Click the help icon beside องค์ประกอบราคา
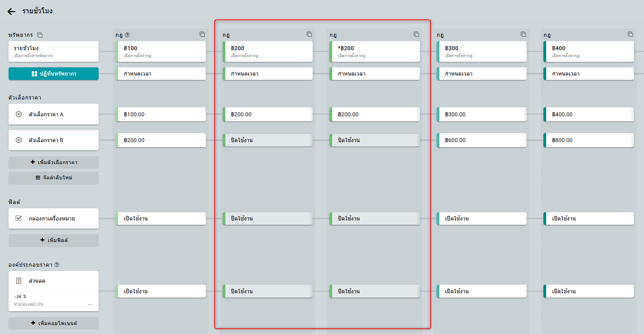The image size is (644, 334). click(x=57, y=265)
